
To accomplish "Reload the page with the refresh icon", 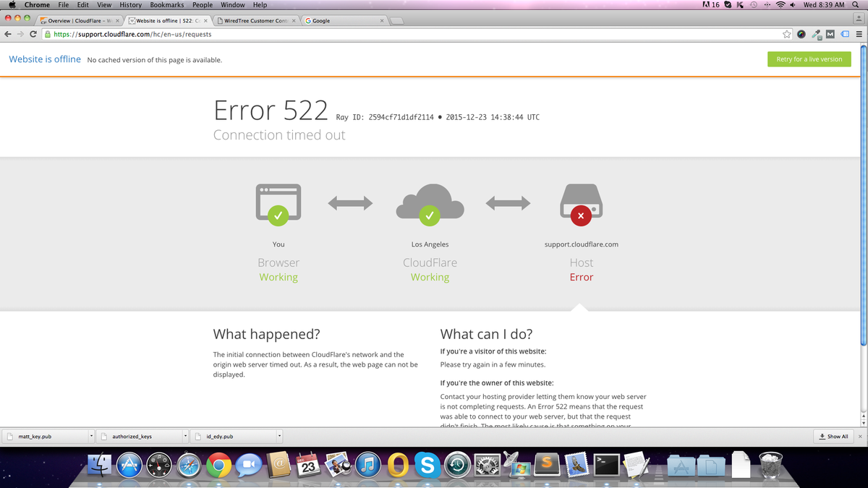I will point(33,34).
